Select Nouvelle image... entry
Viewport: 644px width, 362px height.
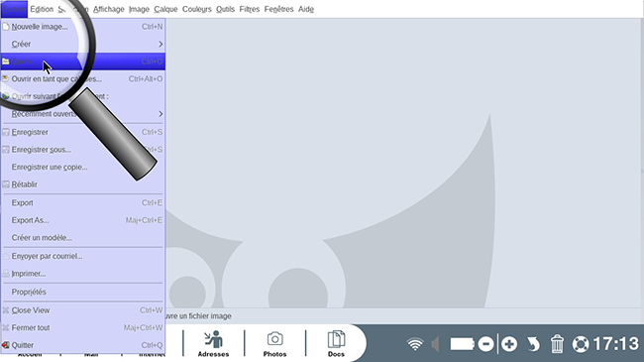click(x=82, y=27)
